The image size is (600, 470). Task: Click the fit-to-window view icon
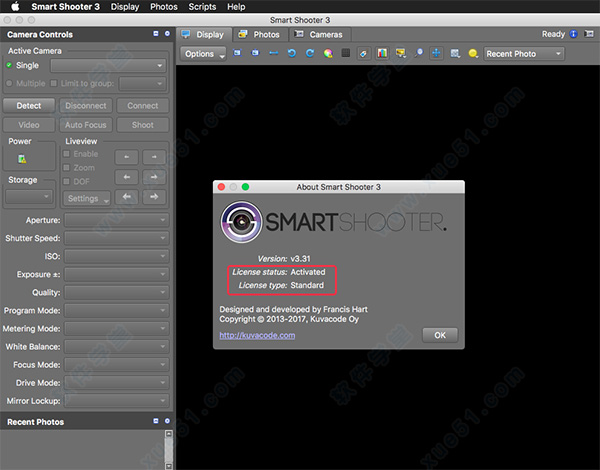point(237,53)
